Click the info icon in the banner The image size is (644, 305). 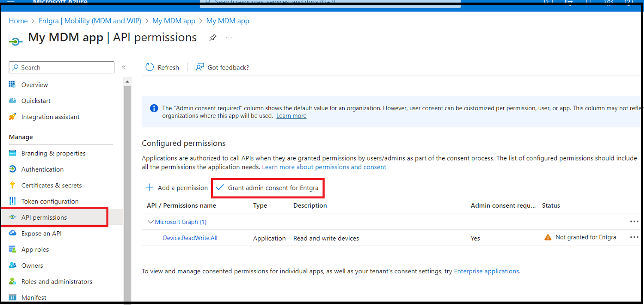click(x=154, y=109)
